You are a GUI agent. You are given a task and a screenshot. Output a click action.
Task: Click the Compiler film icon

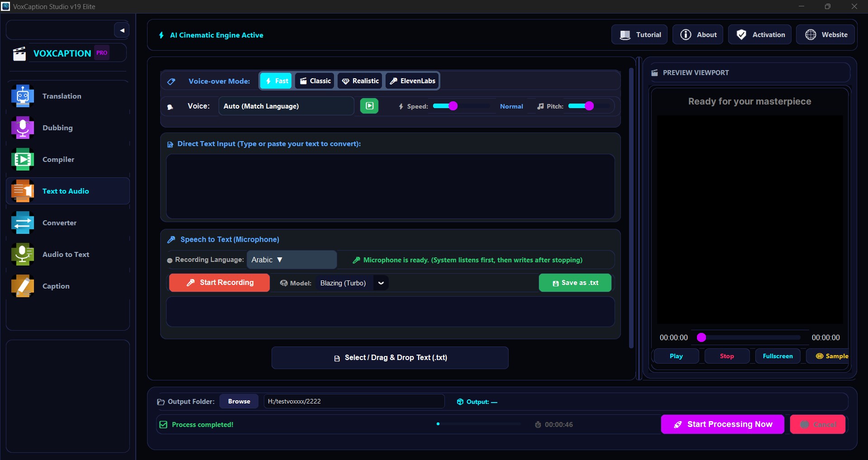point(23,159)
